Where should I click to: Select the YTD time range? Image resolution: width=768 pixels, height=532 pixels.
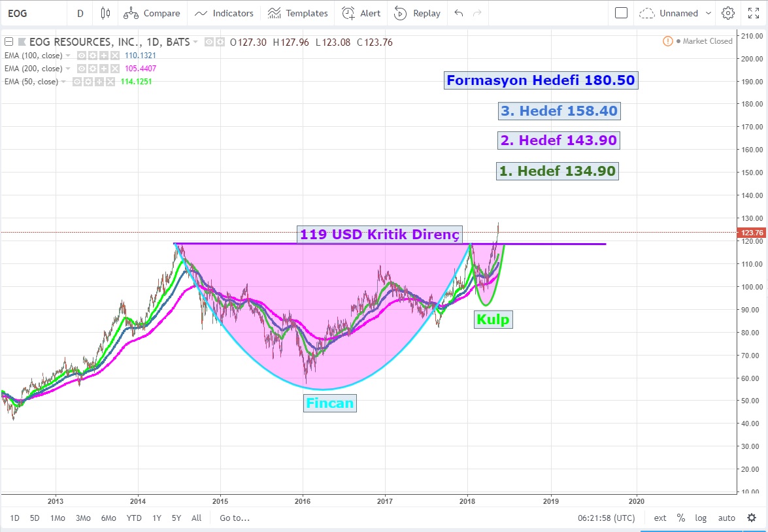click(x=134, y=518)
